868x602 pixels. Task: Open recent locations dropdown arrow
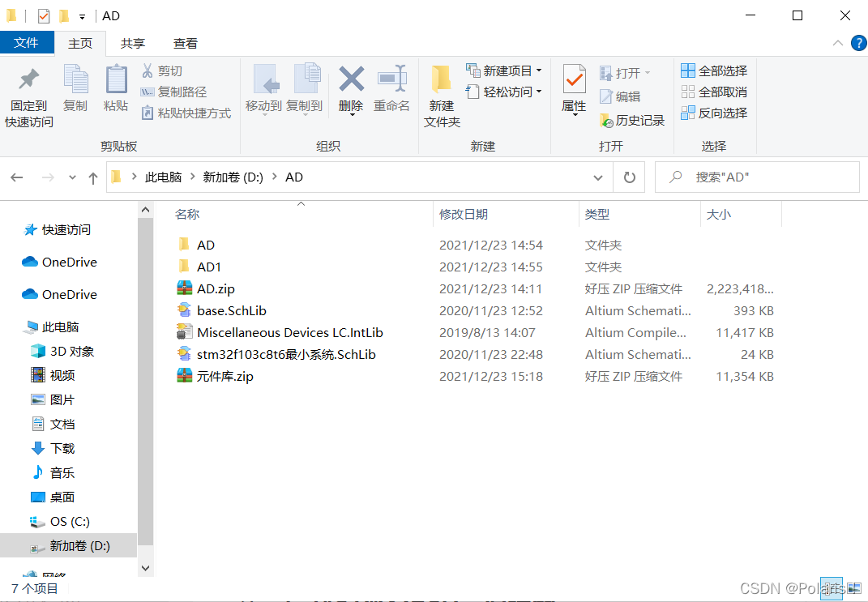(x=72, y=177)
